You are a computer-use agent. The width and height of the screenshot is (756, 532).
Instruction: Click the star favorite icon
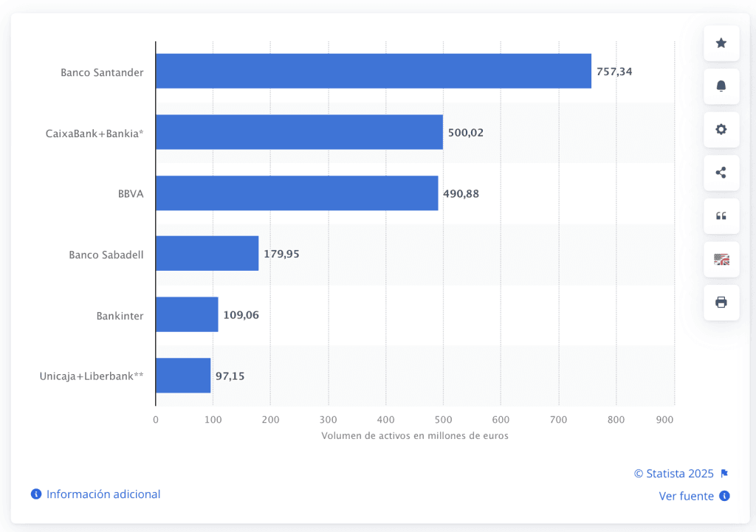(x=721, y=44)
